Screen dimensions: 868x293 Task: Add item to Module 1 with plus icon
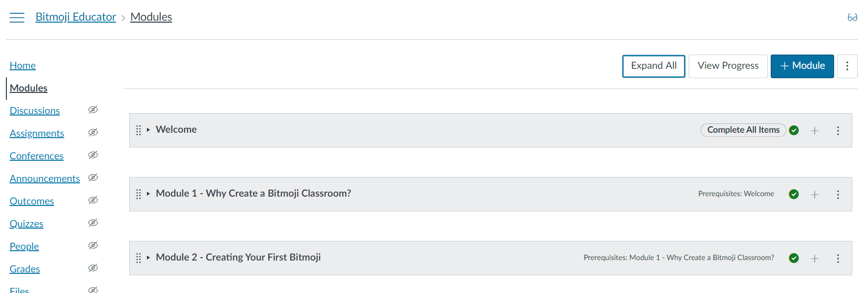click(814, 194)
